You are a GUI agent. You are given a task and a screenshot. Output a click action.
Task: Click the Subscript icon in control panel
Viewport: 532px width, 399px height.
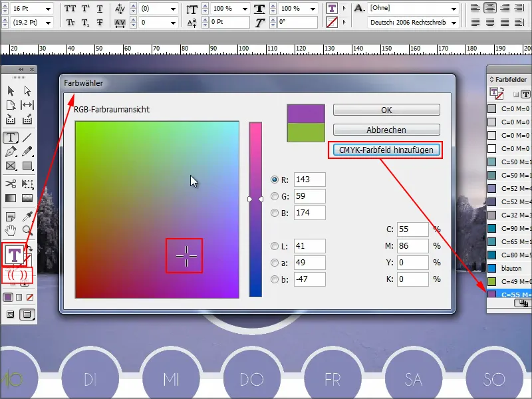click(86, 23)
